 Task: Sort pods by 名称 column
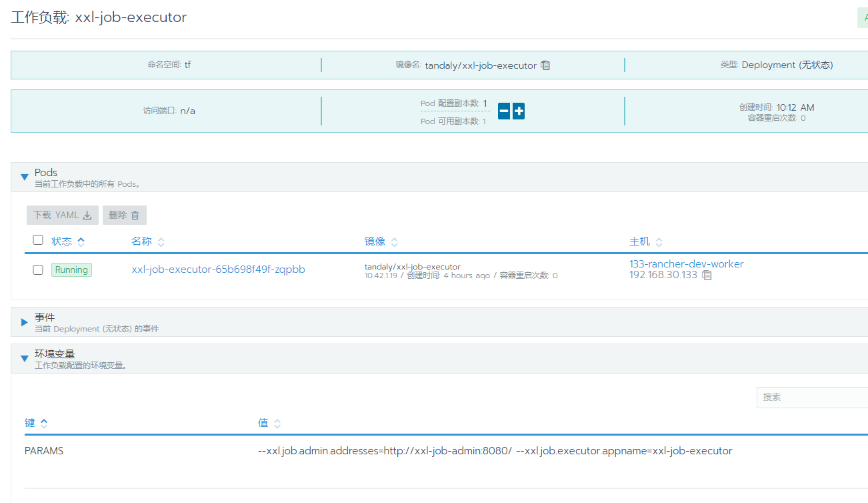[148, 241]
